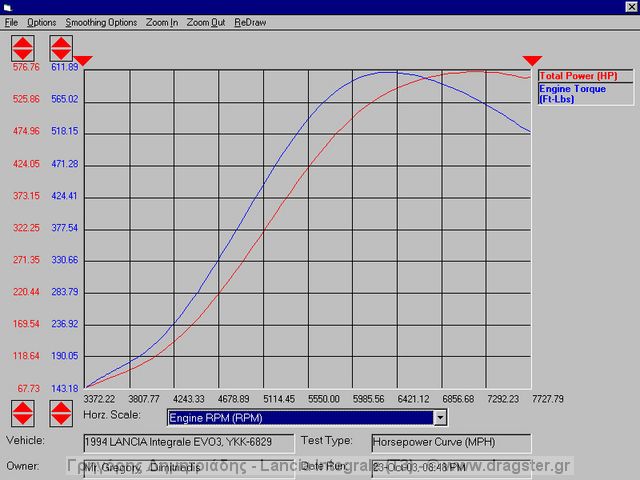The height and width of the screenshot is (480, 640).
Task: Click the window close button at top right
Action: 627,7
